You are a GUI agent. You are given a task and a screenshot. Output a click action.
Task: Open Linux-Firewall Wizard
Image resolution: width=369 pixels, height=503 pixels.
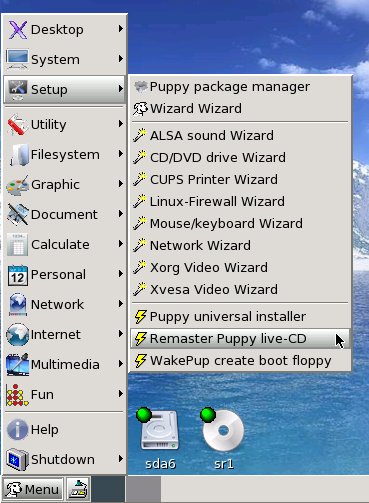240,202
